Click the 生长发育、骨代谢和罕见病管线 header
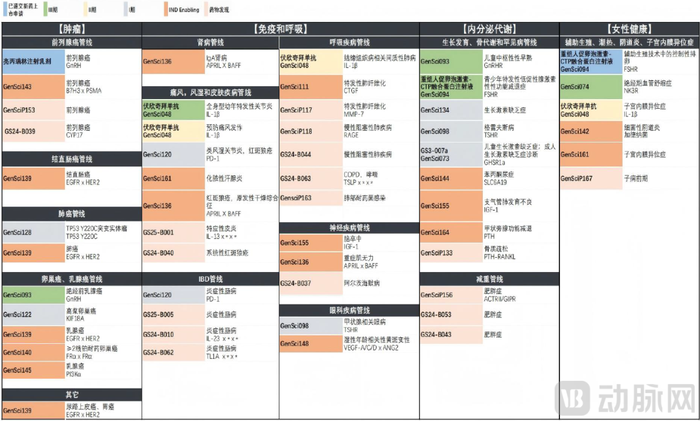The height and width of the screenshot is (421, 700). (489, 42)
